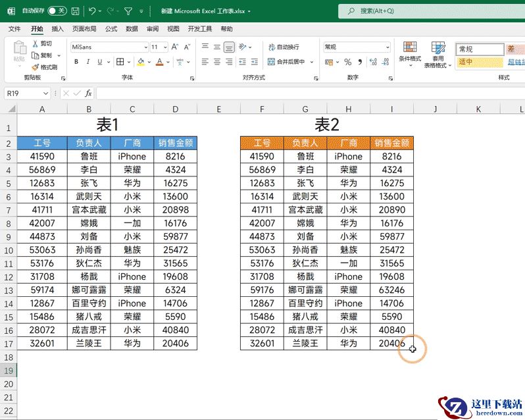Open the 套用表格格式 table format menu
Screen dimensions: 525x420
point(438,55)
